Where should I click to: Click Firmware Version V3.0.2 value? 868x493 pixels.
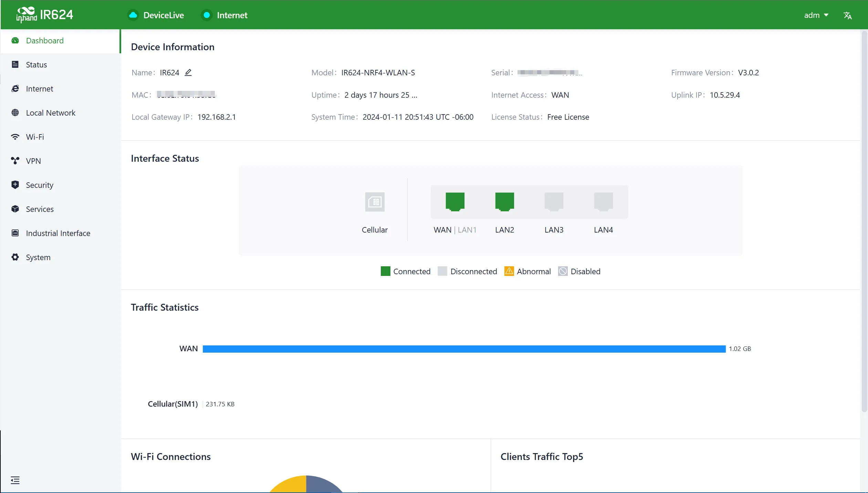pyautogui.click(x=749, y=73)
